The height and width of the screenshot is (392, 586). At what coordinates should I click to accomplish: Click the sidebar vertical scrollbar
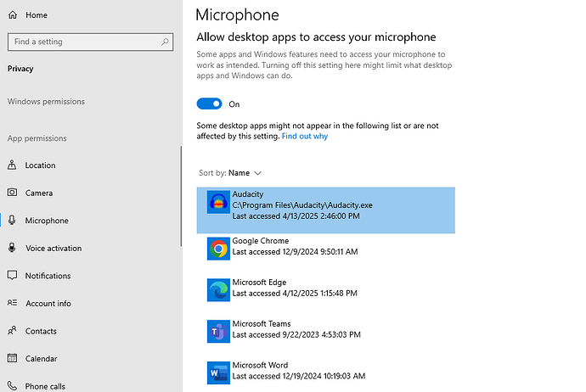click(x=181, y=196)
